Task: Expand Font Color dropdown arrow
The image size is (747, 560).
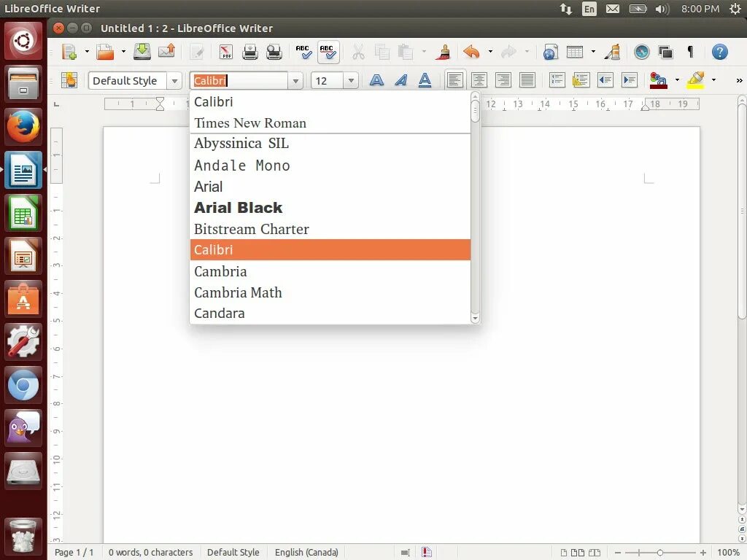Action: tap(677, 80)
